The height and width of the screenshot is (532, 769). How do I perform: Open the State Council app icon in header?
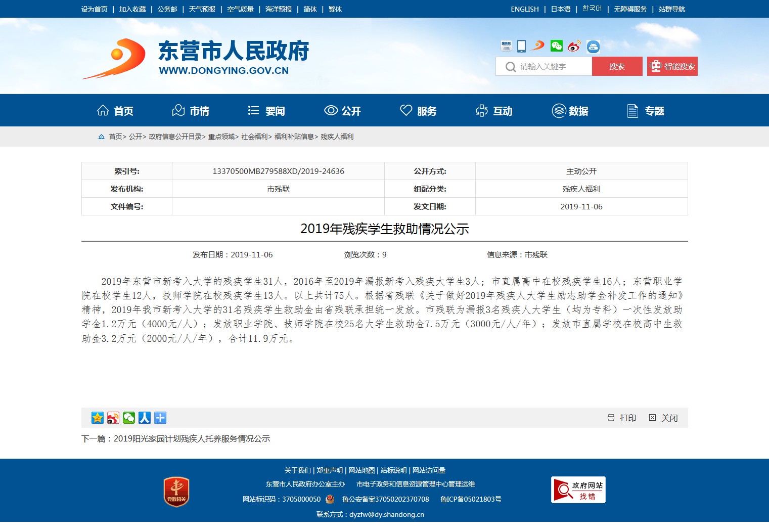506,46
